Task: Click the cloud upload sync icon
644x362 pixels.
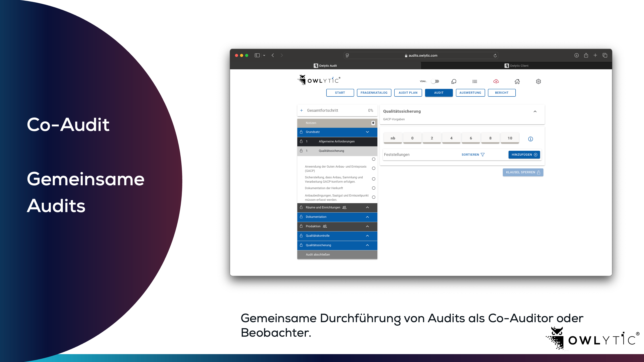Action: (x=496, y=82)
